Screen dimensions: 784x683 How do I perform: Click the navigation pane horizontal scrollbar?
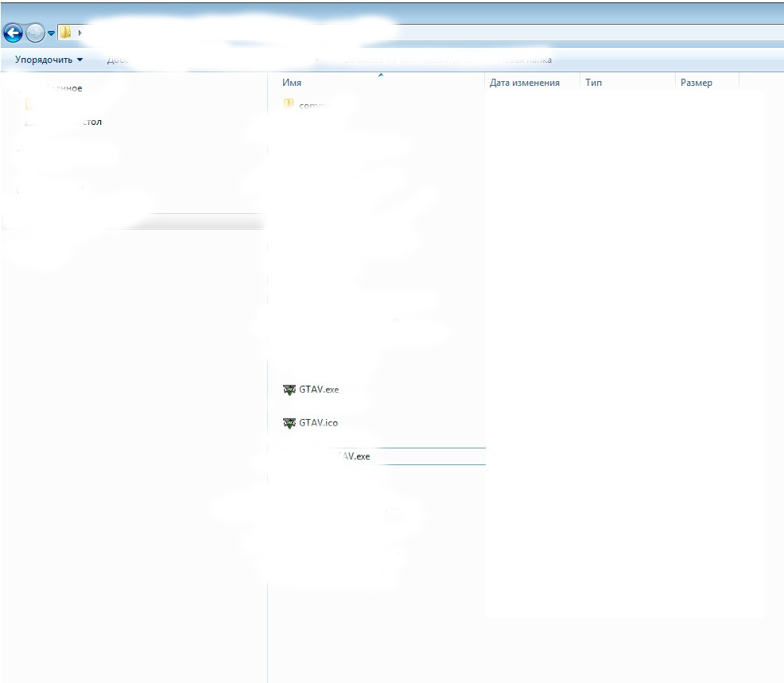pyautogui.click(x=133, y=222)
